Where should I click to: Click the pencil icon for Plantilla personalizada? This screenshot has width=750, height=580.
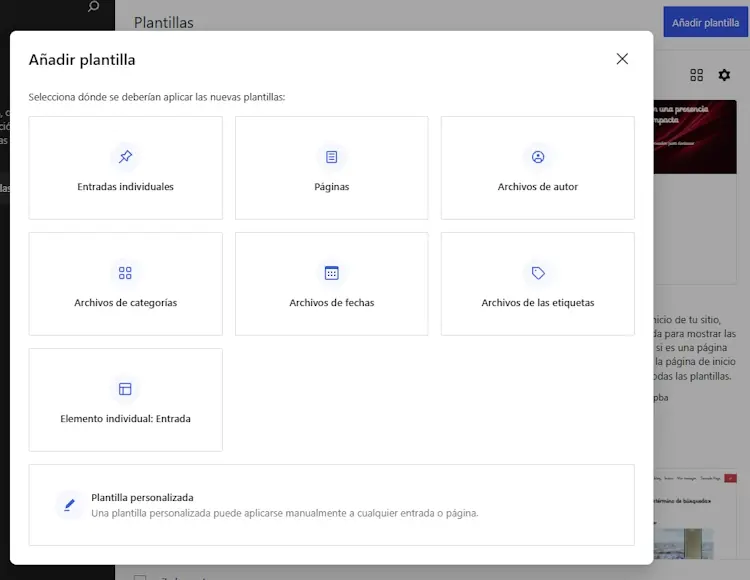click(69, 504)
